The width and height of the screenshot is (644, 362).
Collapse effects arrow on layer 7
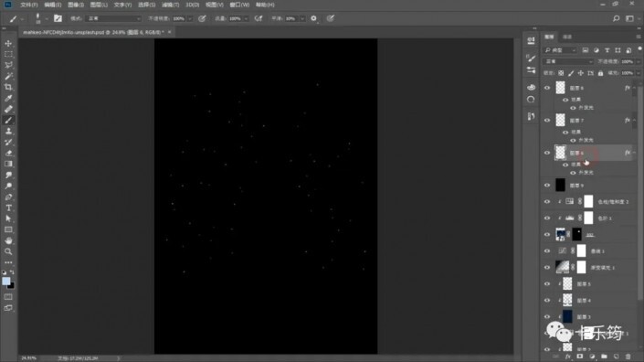635,121
